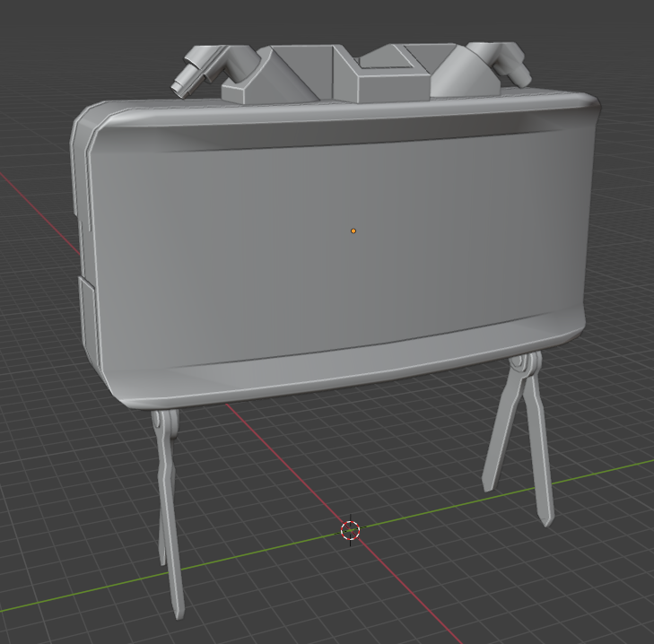Image resolution: width=654 pixels, height=644 pixels.
Task: Click the orange object origin dot
Action: (353, 231)
